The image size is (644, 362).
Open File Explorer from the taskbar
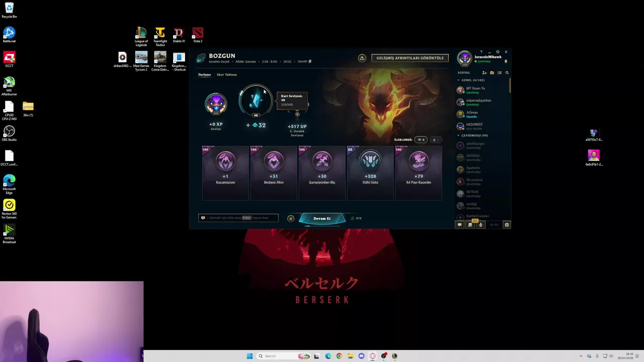coord(350,356)
